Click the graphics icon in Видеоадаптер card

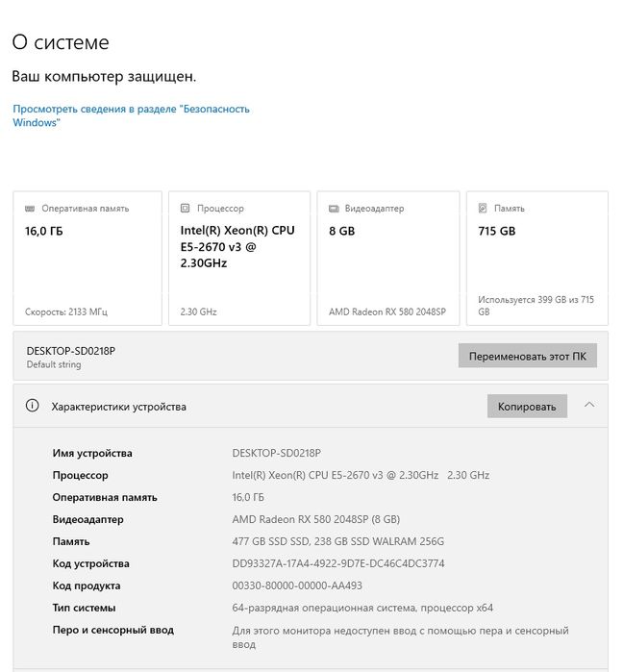click(334, 209)
